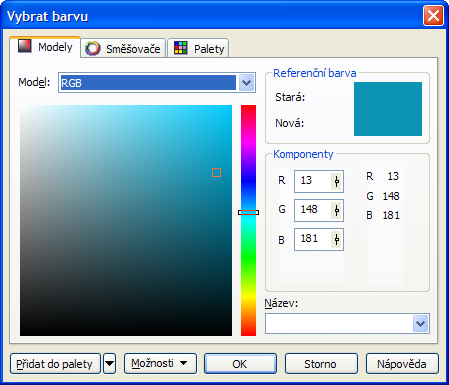Viewport: 449px width, 385px height.
Task: Close the Vybrat barvu dialog
Action: pyautogui.click(x=433, y=16)
